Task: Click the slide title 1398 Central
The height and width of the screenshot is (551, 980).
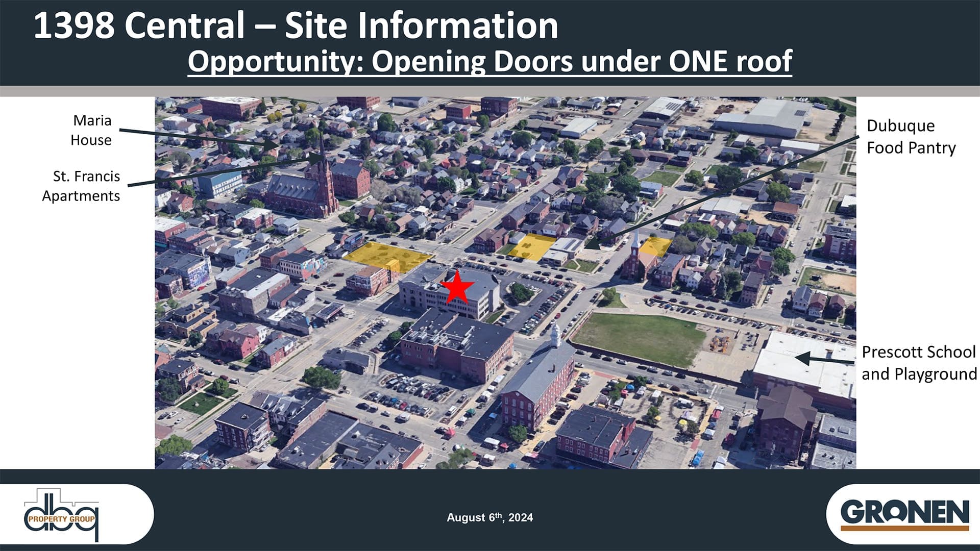Action: coord(295,26)
